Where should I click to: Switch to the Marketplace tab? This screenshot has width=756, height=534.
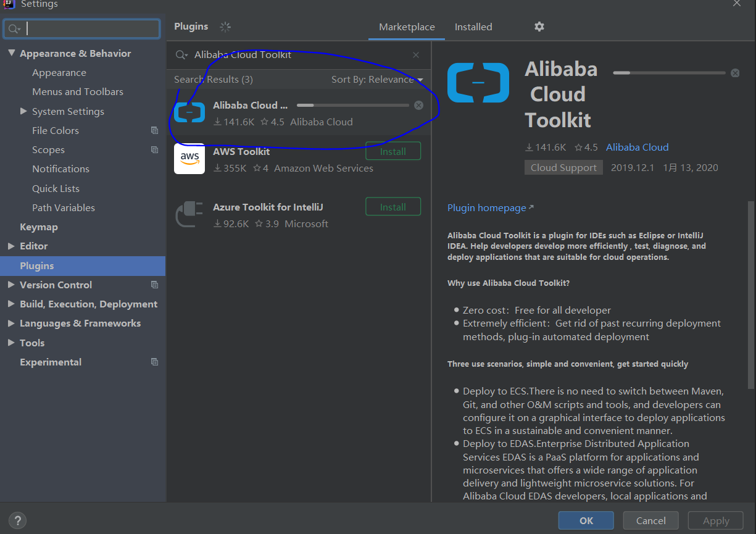coord(407,27)
